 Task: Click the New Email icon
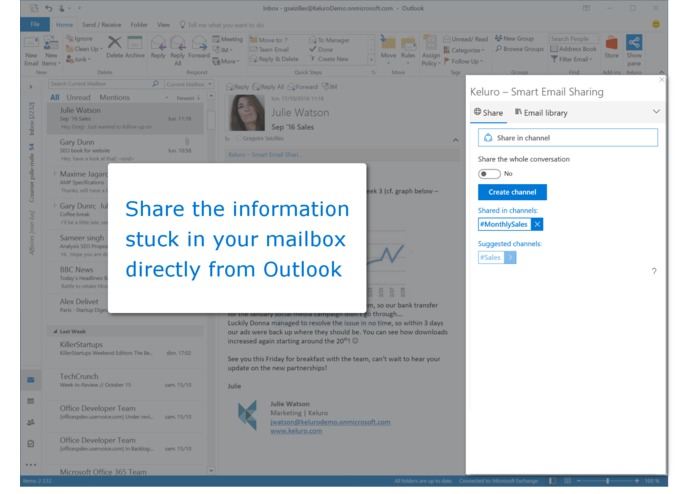[x=31, y=51]
